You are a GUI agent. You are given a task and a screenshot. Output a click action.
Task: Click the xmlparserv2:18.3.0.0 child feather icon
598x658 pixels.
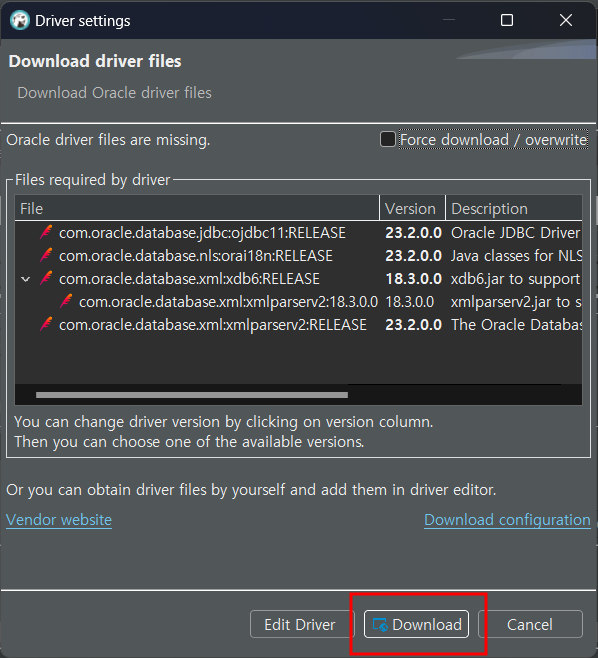[x=66, y=301]
